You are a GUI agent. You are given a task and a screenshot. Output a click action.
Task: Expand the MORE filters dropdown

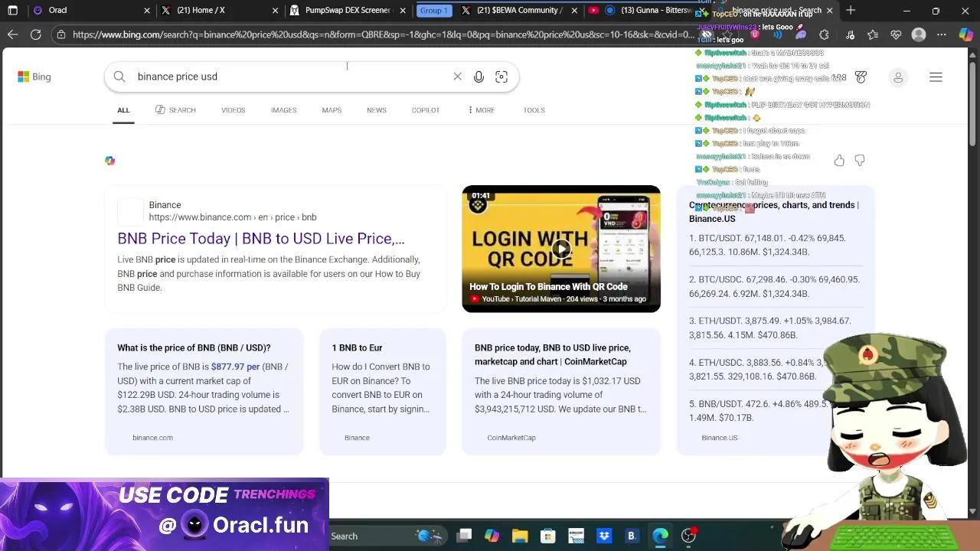tap(482, 110)
